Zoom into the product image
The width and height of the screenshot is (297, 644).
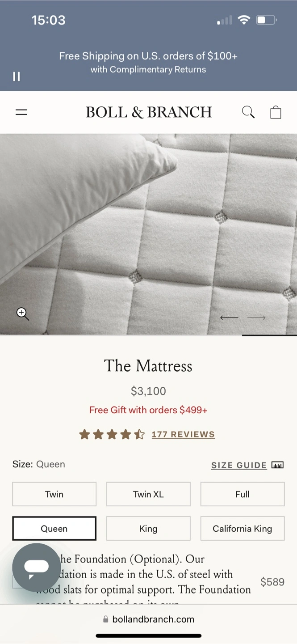point(23,314)
